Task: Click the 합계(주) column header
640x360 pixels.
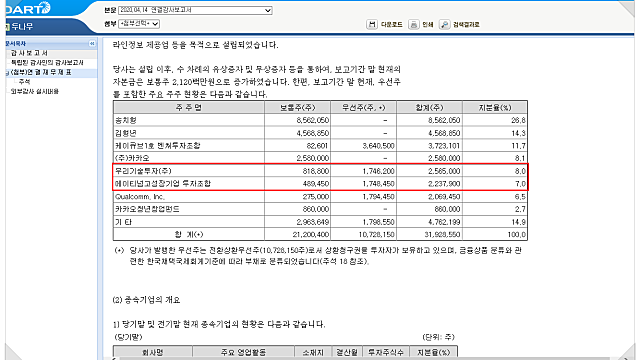Action: click(429, 107)
